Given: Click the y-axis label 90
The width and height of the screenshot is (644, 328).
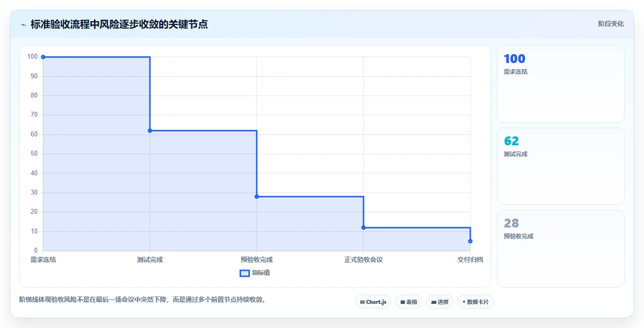Looking at the screenshot, I should [34, 76].
